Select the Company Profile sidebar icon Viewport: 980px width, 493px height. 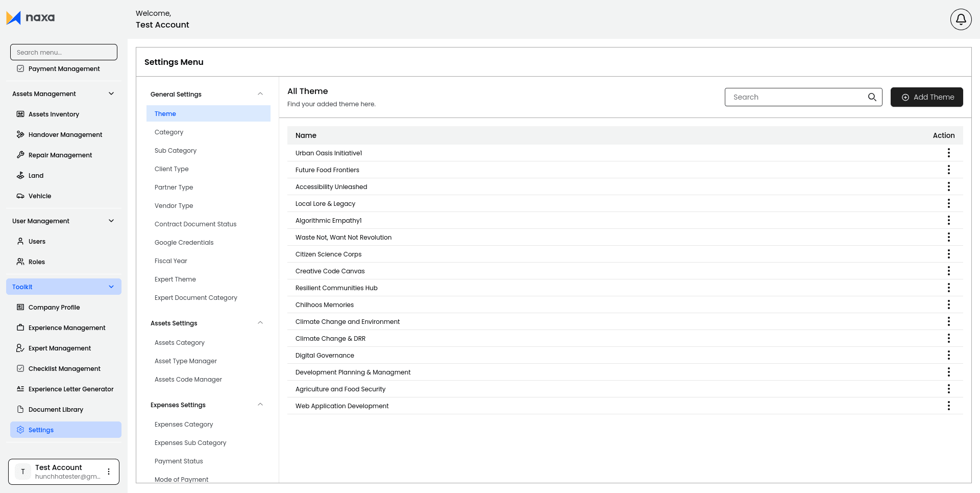pyautogui.click(x=20, y=307)
